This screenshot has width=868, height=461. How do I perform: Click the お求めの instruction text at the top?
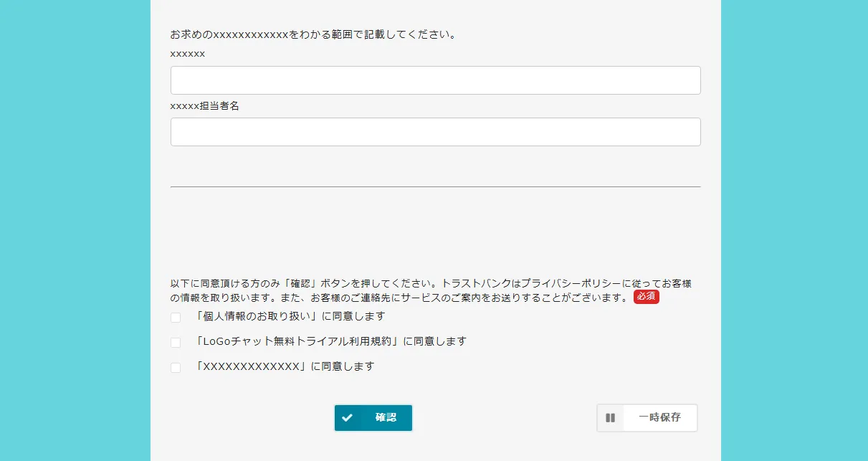pyautogui.click(x=313, y=34)
